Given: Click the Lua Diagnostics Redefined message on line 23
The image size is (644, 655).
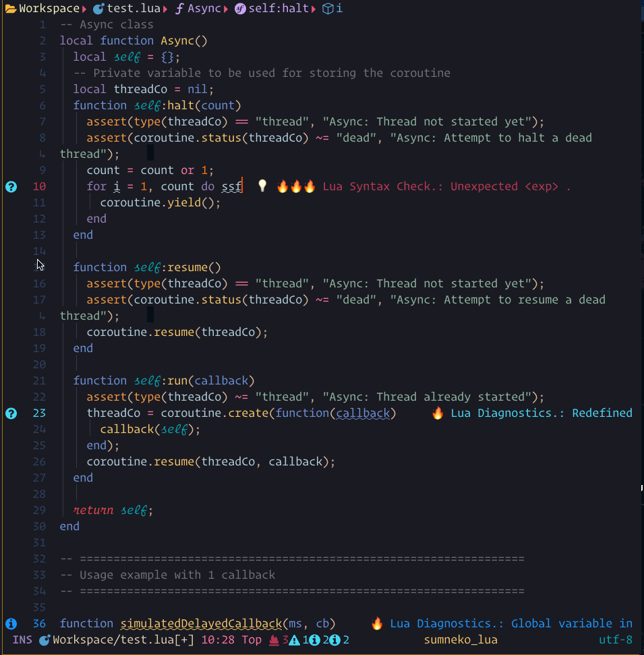Looking at the screenshot, I should [541, 413].
